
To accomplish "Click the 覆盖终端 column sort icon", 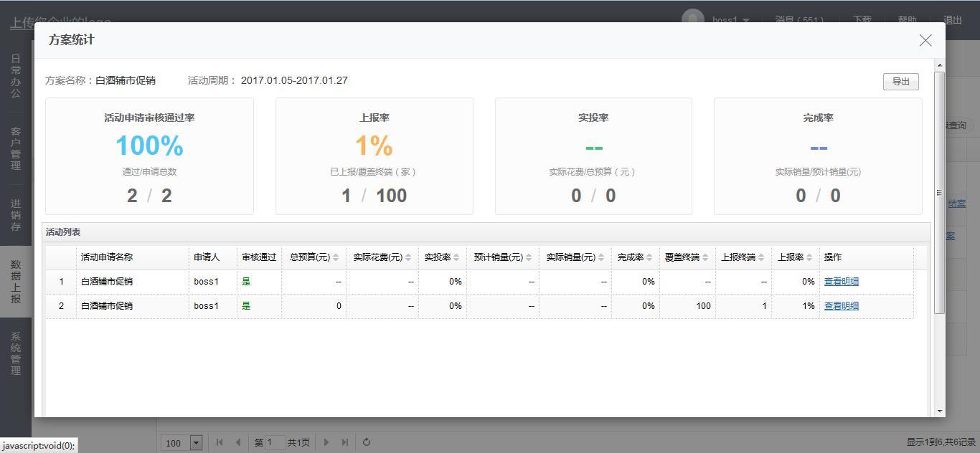I will (x=705, y=258).
